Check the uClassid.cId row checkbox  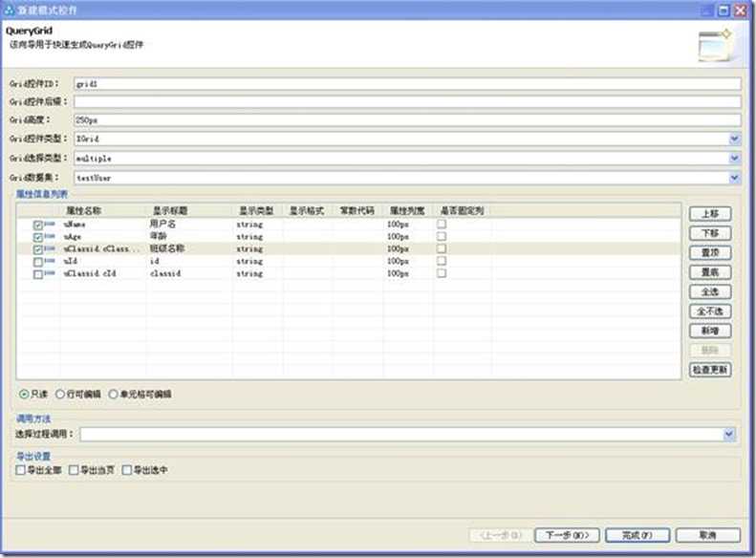coord(38,274)
